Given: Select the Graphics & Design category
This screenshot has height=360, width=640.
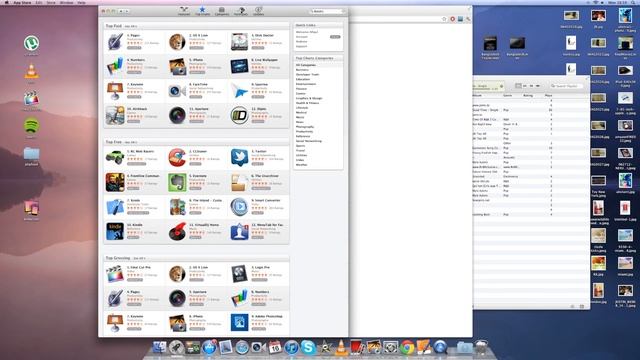Looking at the screenshot, I should [309, 98].
